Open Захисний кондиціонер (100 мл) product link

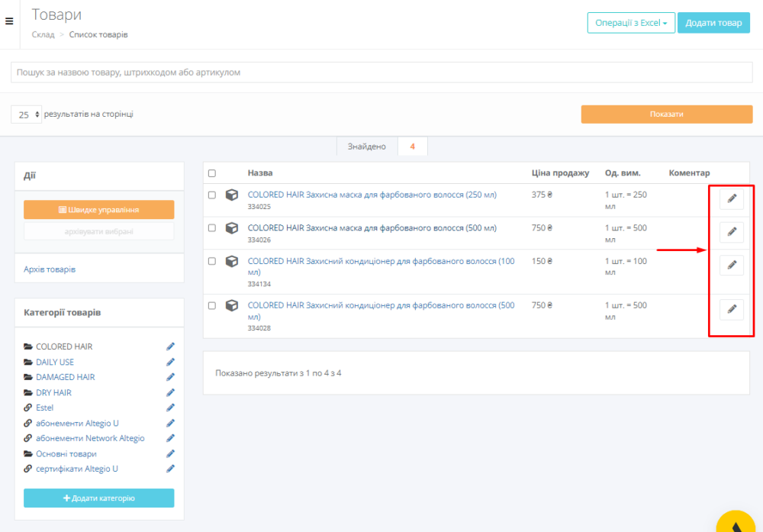pyautogui.click(x=381, y=266)
